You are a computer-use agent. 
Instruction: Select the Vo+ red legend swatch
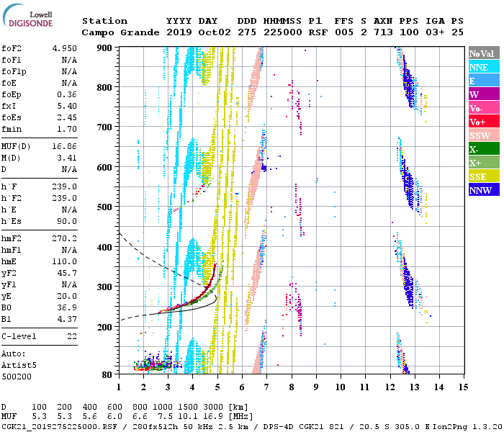[x=484, y=122]
